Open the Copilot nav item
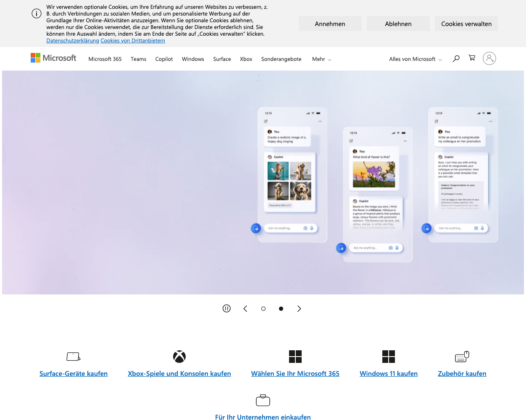 point(164,59)
